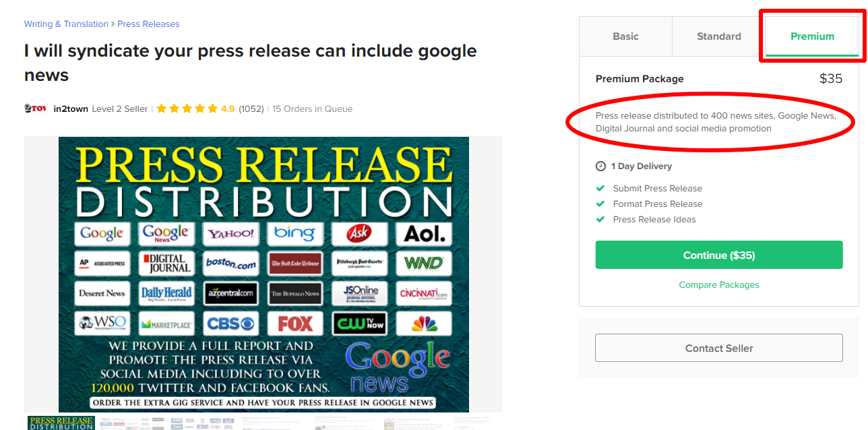Open the Writing & Translation breadcrumb link

coord(66,24)
